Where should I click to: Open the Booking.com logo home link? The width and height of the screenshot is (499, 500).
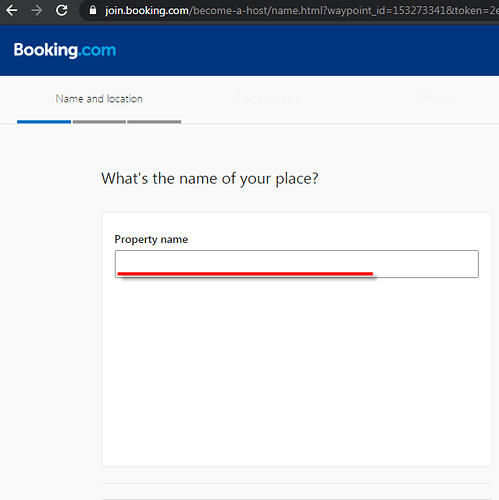[65, 50]
